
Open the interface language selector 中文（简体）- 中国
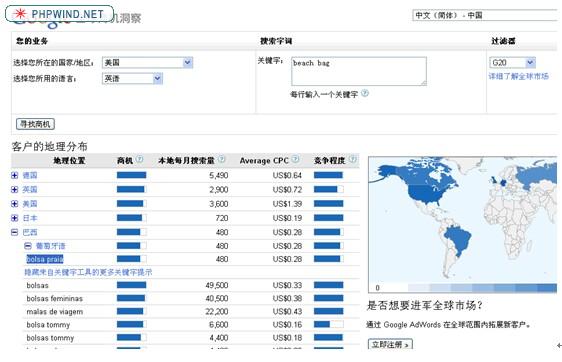[486, 15]
